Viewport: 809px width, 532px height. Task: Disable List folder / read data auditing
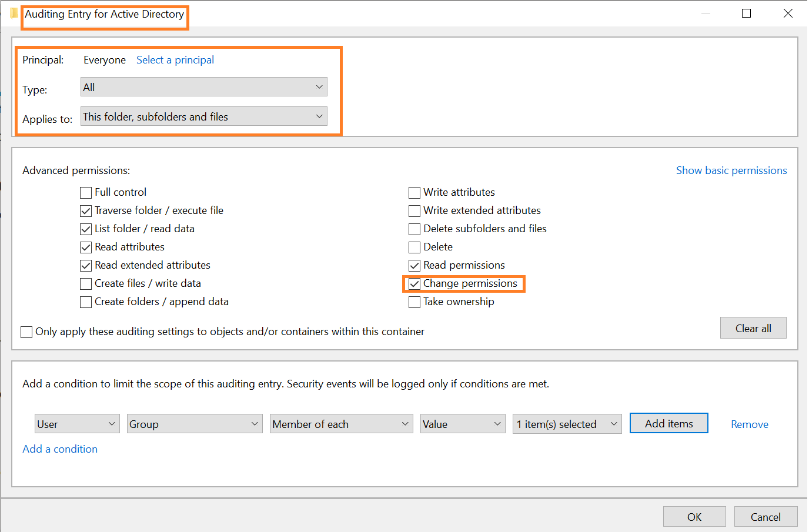click(x=85, y=229)
